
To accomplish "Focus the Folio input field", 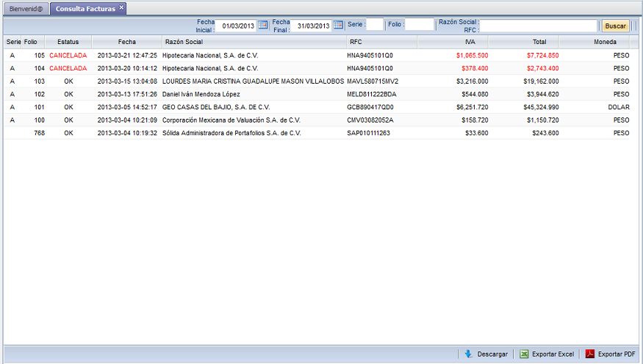I will [420, 25].
